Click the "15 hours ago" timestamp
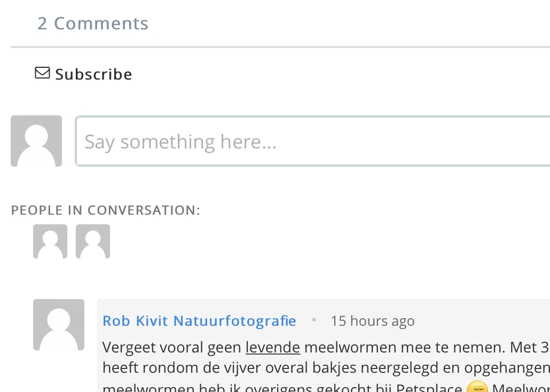This screenshot has width=550, height=392. pyautogui.click(x=372, y=321)
